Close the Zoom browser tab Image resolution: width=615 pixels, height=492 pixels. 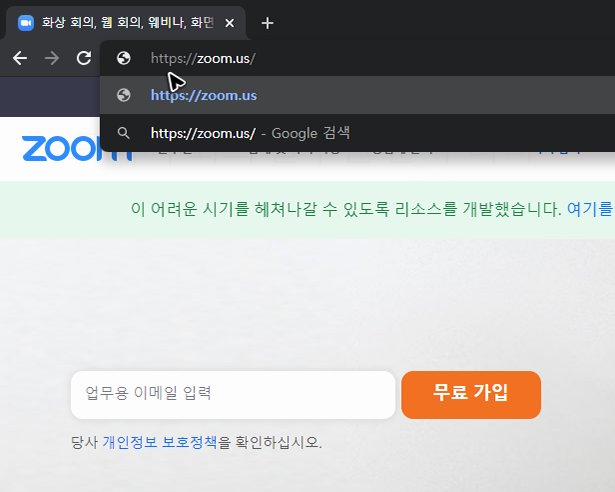[x=229, y=23]
